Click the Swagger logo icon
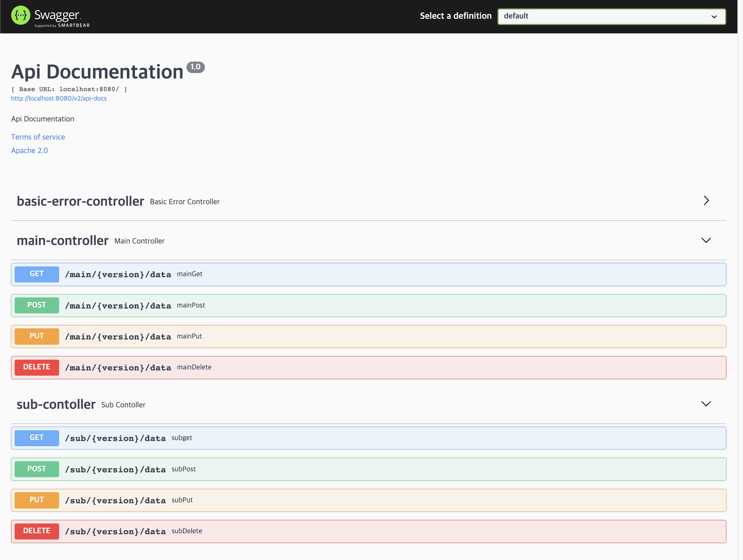Screen dimensions: 743x560 click(x=21, y=16)
